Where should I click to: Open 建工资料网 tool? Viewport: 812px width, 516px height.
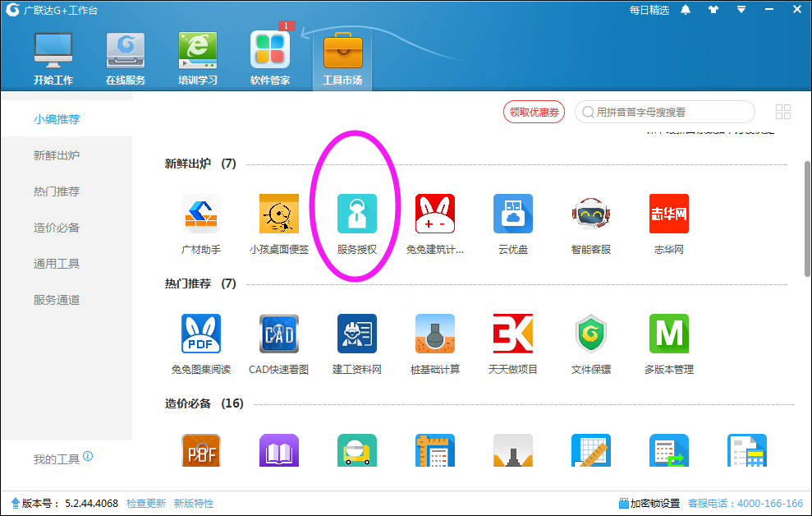357,334
